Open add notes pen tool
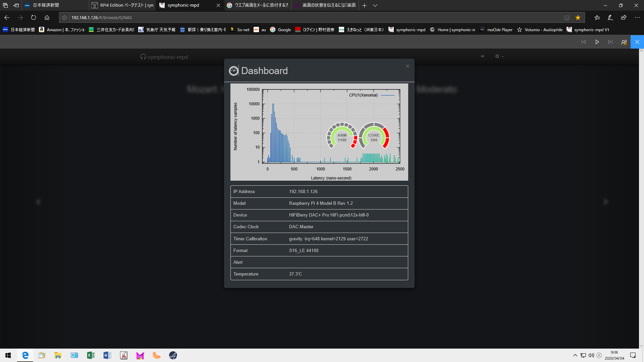The width and height of the screenshot is (644, 362). (610, 17)
